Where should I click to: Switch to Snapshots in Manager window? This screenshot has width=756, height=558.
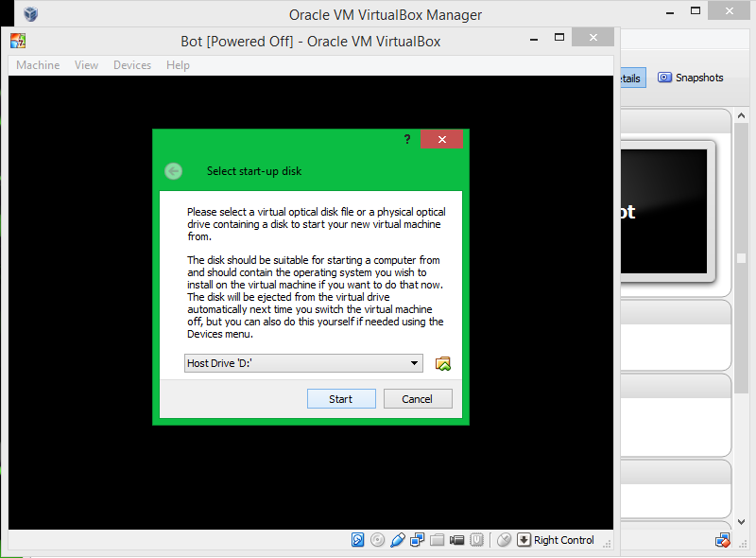[691, 78]
